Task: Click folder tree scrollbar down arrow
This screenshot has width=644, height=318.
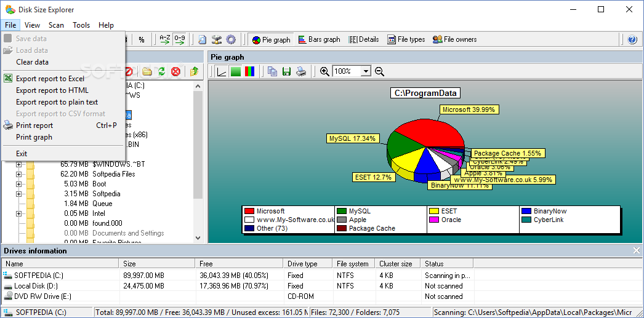Action: [x=198, y=237]
